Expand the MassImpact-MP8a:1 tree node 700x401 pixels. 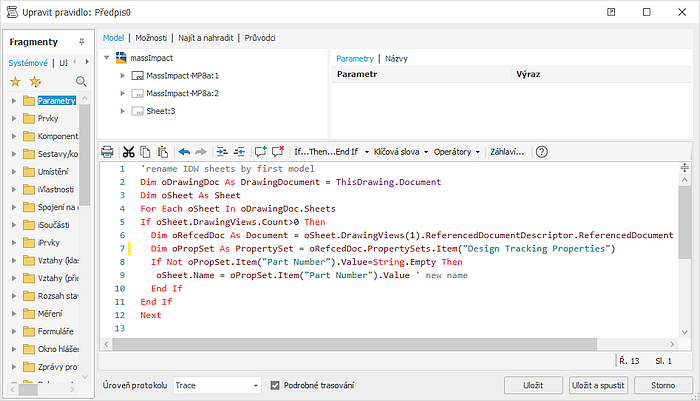(x=123, y=76)
